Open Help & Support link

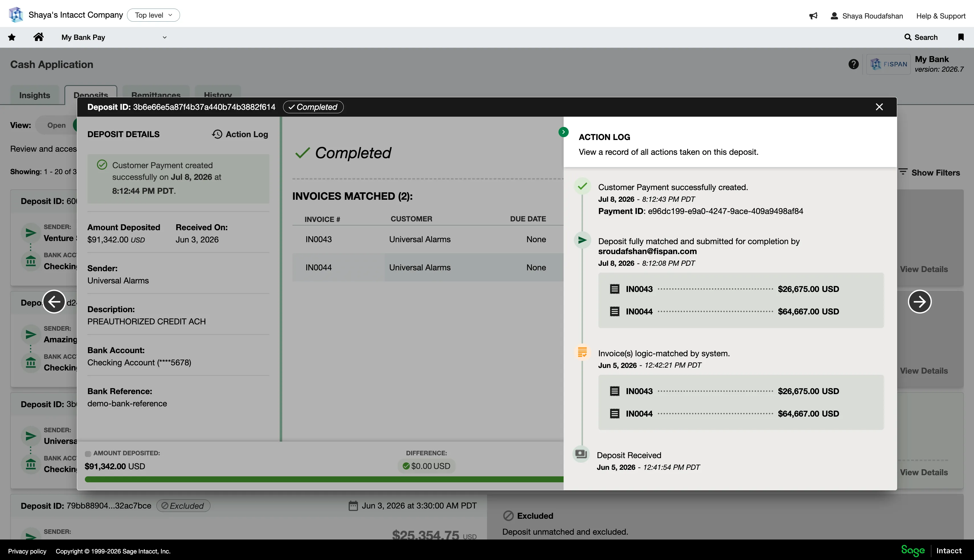click(941, 16)
